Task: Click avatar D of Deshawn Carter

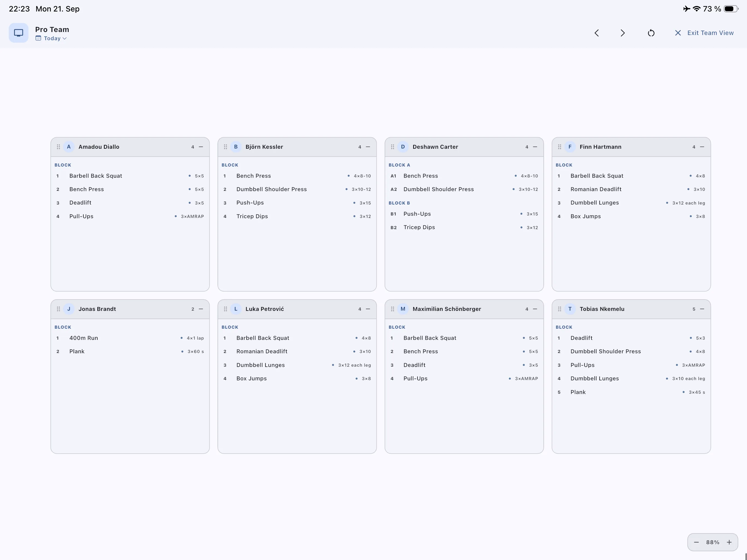Action: pyautogui.click(x=403, y=147)
